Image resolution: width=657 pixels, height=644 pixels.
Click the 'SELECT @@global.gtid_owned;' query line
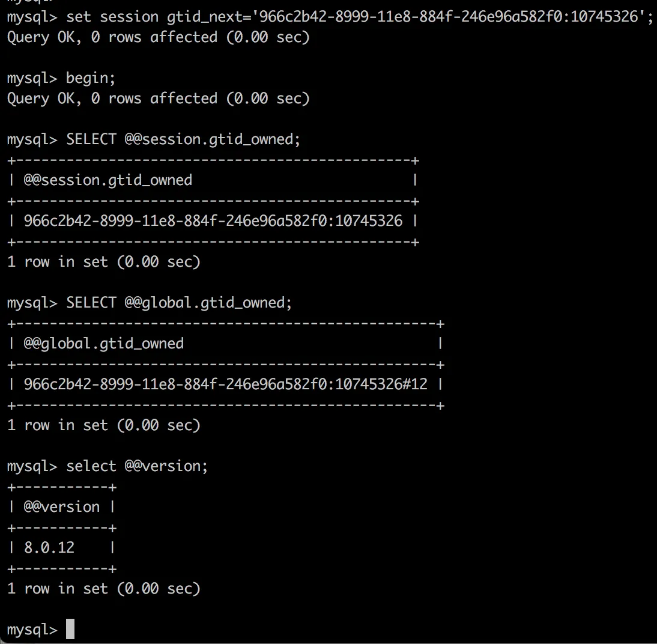click(x=179, y=303)
